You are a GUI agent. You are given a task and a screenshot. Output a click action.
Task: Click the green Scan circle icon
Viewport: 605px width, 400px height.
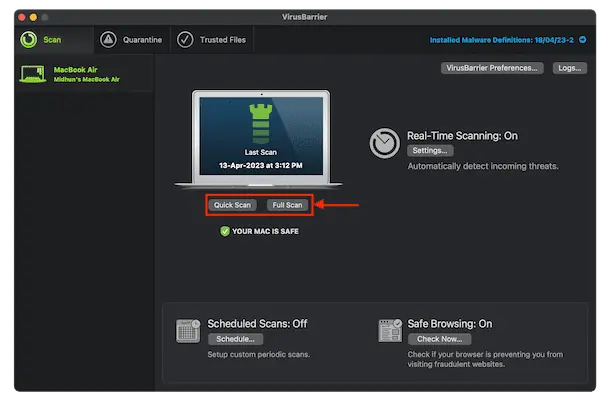(x=29, y=40)
